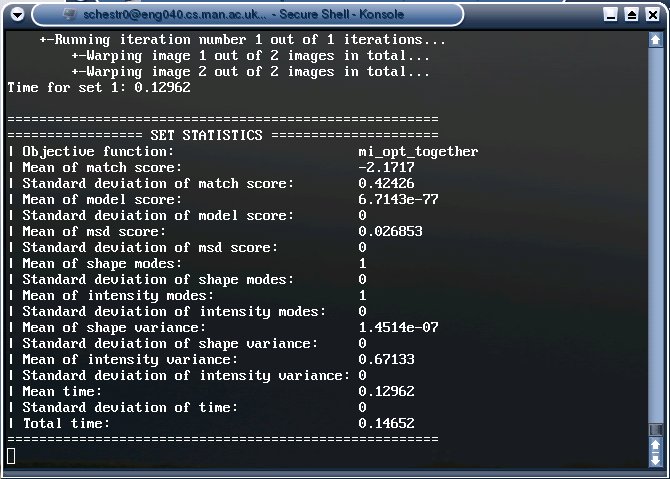Click the Konsole terminal icon in the title bar
The image size is (670, 479).
70,14
